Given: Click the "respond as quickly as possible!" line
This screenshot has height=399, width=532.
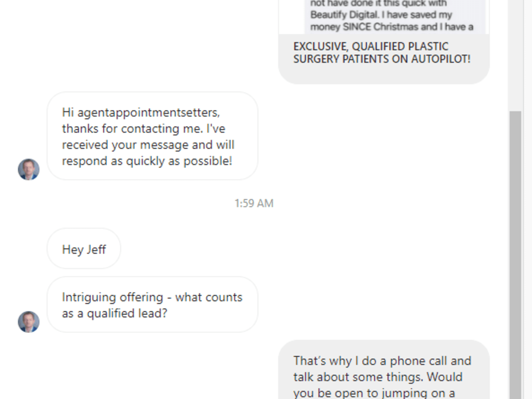Looking at the screenshot, I should tap(147, 161).
